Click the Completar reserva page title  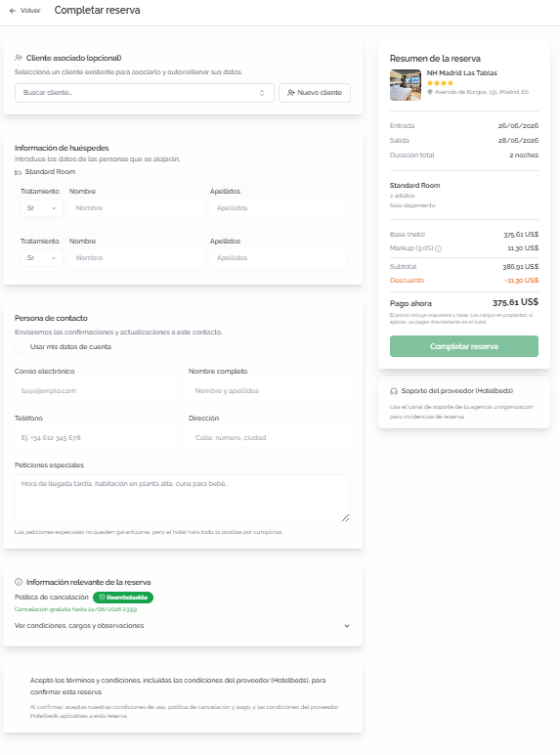coord(97,10)
